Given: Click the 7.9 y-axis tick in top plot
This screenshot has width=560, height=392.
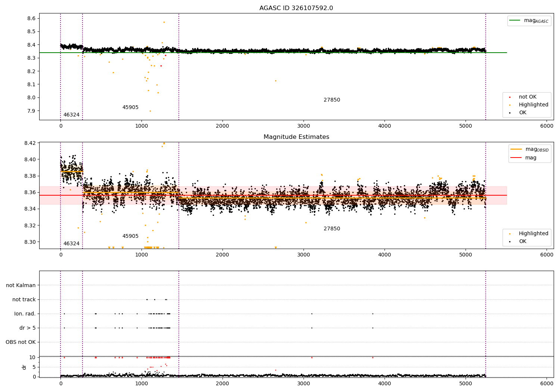Looking at the screenshot, I should point(32,111).
